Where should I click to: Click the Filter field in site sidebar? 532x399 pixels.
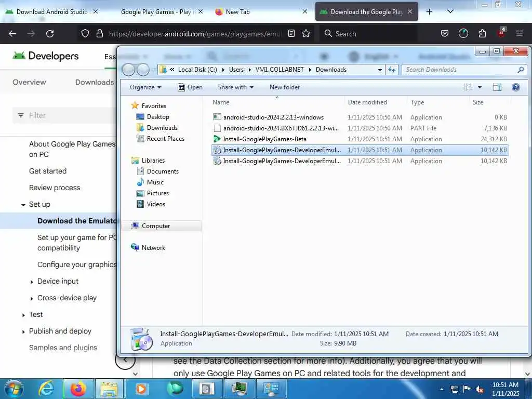tap(64, 115)
